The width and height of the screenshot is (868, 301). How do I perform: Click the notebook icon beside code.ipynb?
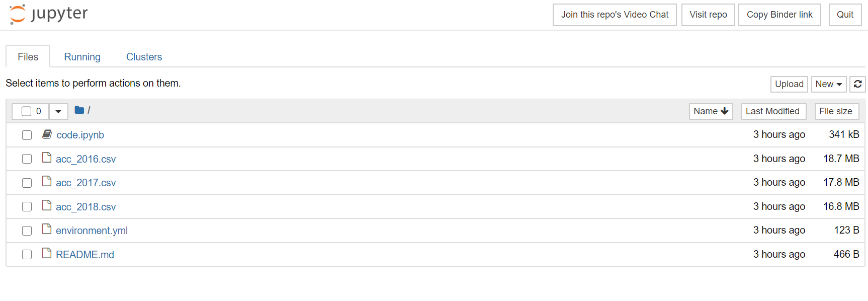pyautogui.click(x=47, y=134)
